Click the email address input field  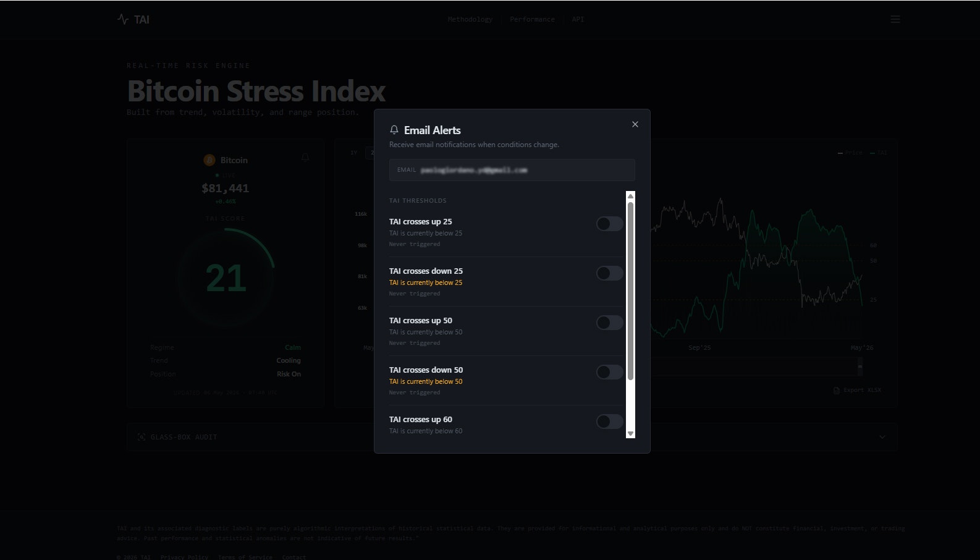pos(512,170)
